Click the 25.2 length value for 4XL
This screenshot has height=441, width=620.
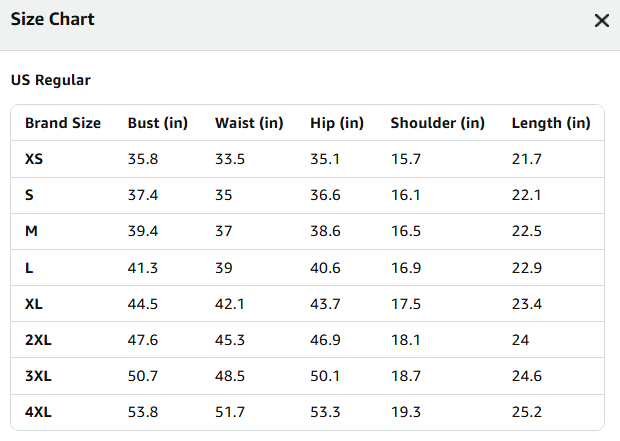coord(526,412)
